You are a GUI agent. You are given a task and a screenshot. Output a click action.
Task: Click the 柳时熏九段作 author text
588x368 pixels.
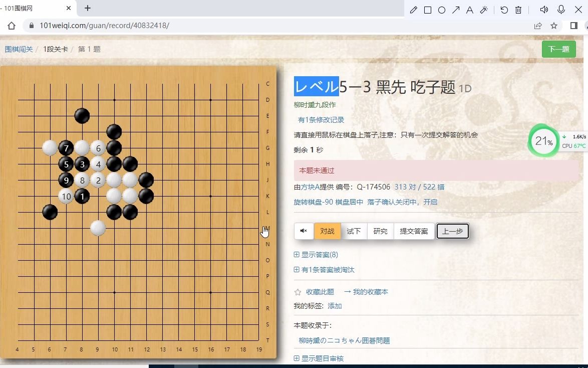(315, 105)
